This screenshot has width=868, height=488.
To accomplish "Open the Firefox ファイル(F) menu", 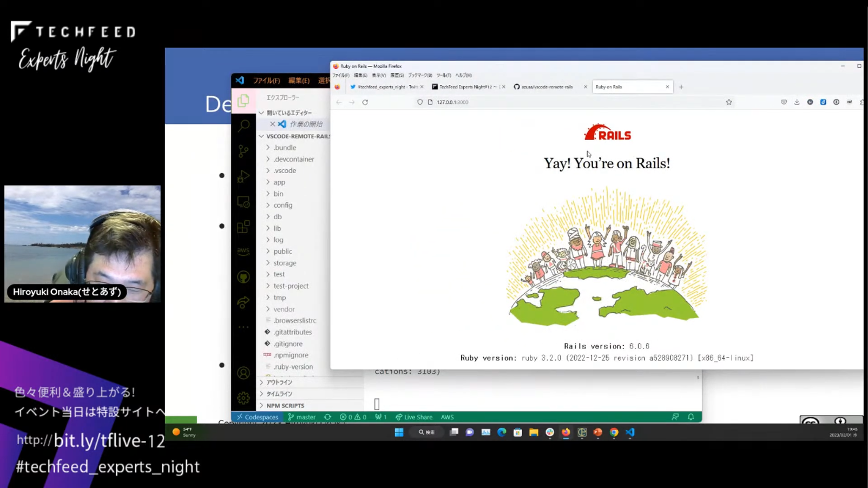I will click(340, 75).
